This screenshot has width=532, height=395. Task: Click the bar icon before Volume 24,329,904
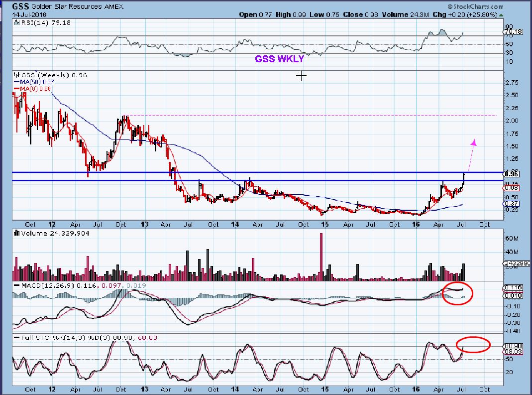click(x=16, y=233)
